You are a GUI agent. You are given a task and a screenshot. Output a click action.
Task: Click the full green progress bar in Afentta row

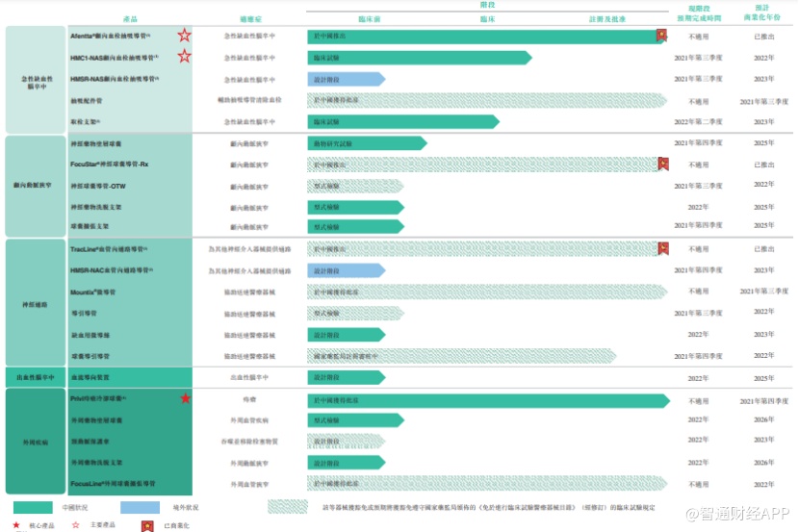[486, 37]
